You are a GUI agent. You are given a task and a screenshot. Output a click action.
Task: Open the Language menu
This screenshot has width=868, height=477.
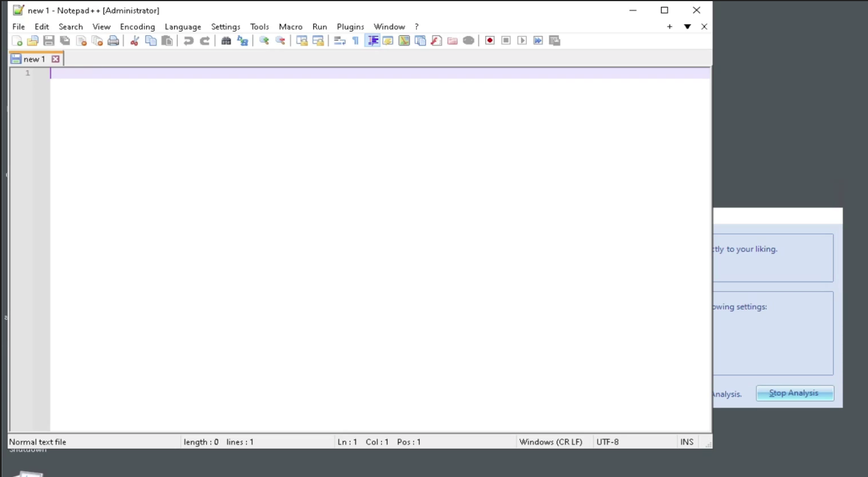[183, 27]
